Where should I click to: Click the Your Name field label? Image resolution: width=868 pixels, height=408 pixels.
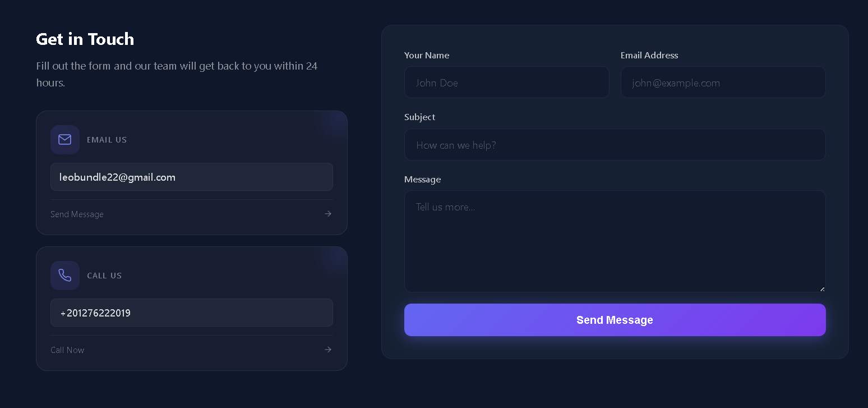click(x=427, y=55)
